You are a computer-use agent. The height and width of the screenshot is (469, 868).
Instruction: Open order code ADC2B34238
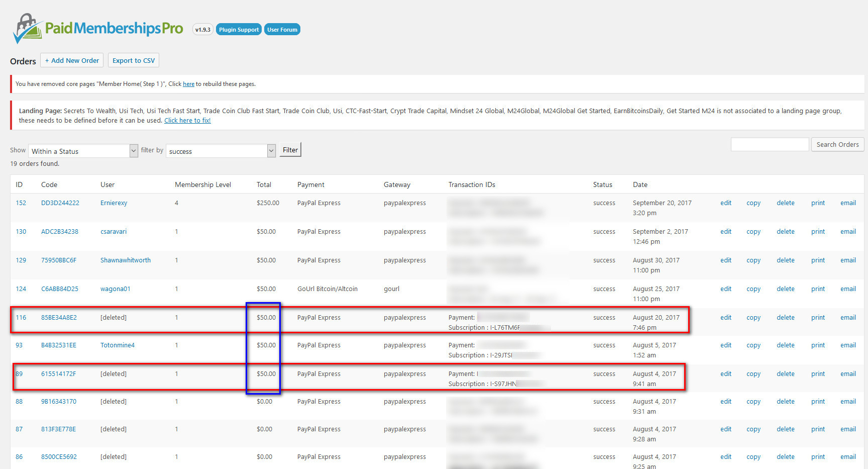(60, 232)
